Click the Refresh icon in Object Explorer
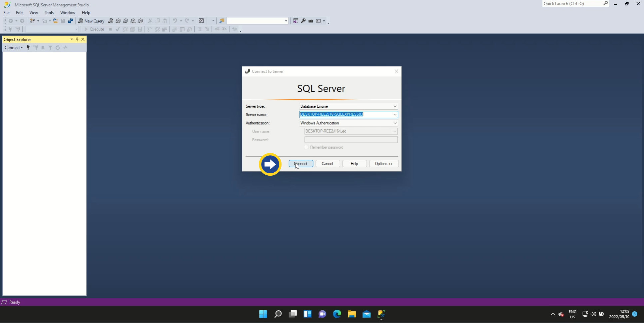This screenshot has height=323, width=644. 58,47
